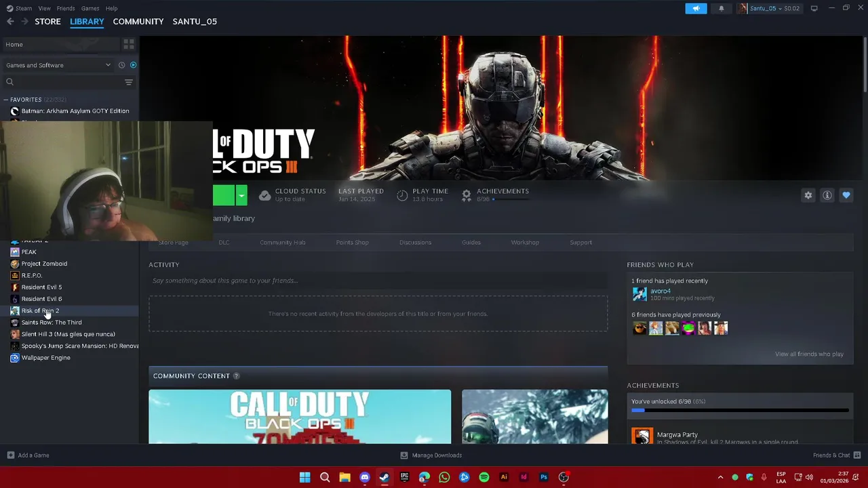Go to the STORE tab
Screen dimensions: 868x488
[47, 22]
